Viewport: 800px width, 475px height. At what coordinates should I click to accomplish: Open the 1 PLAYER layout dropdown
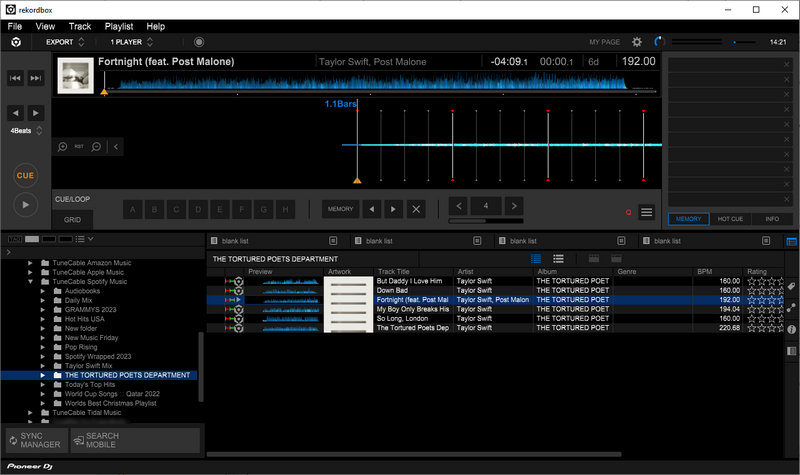[x=131, y=42]
